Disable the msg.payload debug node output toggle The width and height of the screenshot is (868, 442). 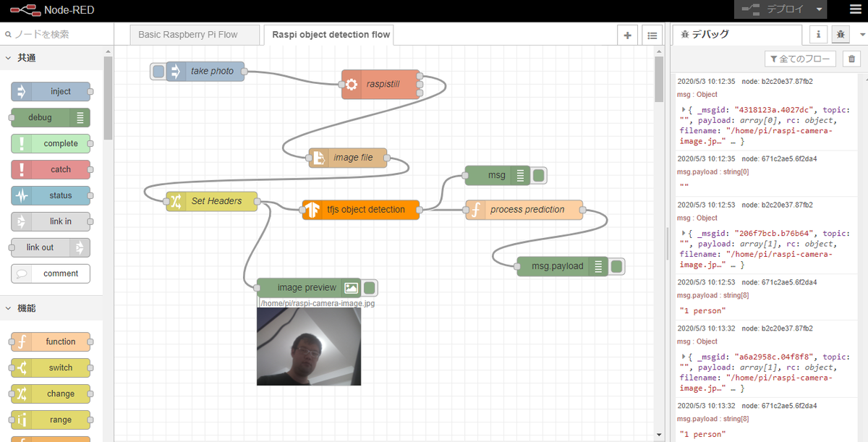tap(615, 266)
